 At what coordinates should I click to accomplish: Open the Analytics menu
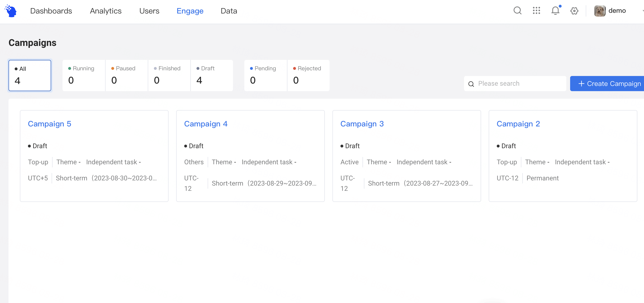(x=106, y=11)
